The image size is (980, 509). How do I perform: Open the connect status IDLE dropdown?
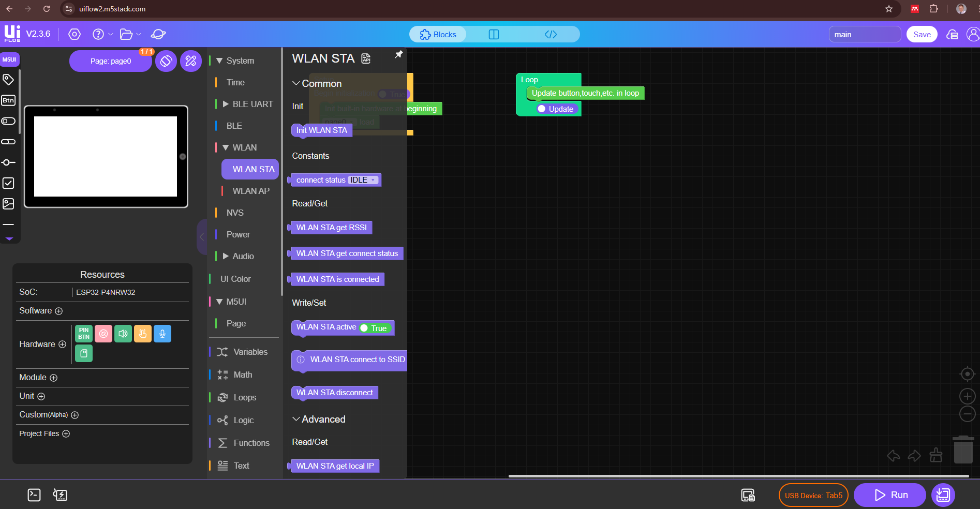pos(363,180)
